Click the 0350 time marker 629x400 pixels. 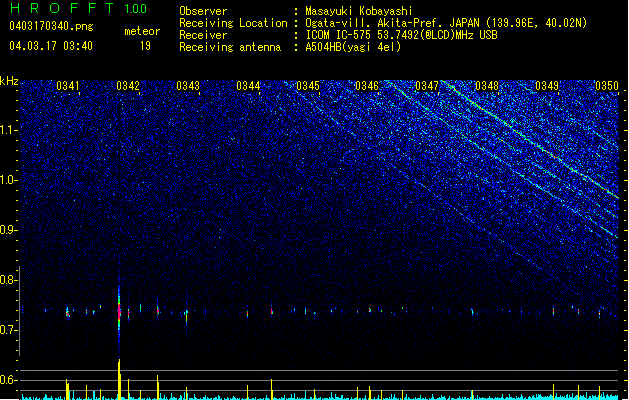pos(607,86)
